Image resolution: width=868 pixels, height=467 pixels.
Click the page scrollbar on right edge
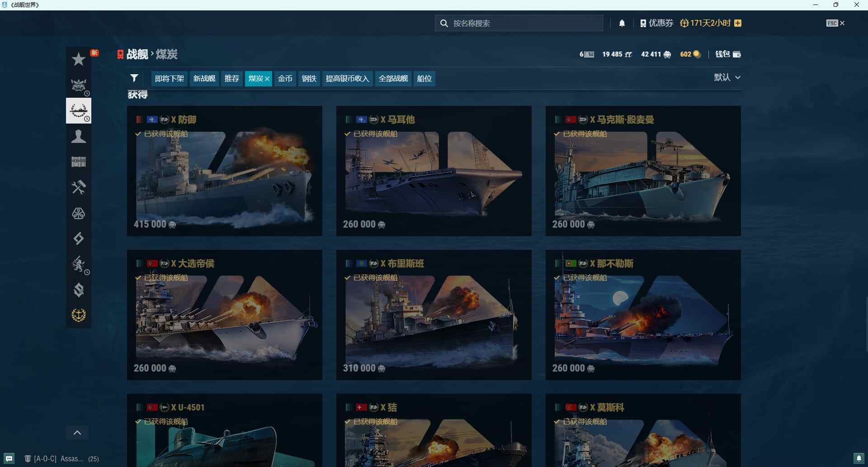pyautogui.click(x=867, y=324)
